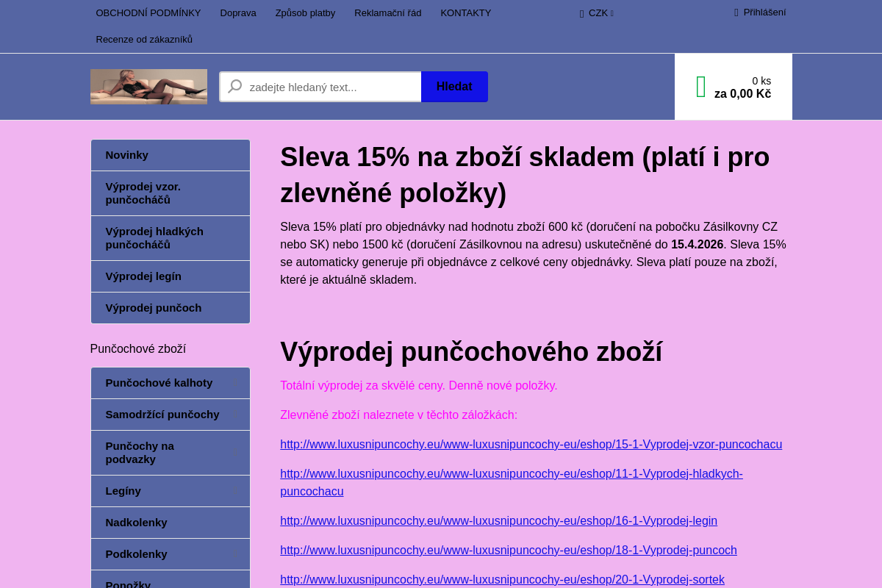Go to the OBCHODNÍ PODMÍNKY page

[148, 13]
